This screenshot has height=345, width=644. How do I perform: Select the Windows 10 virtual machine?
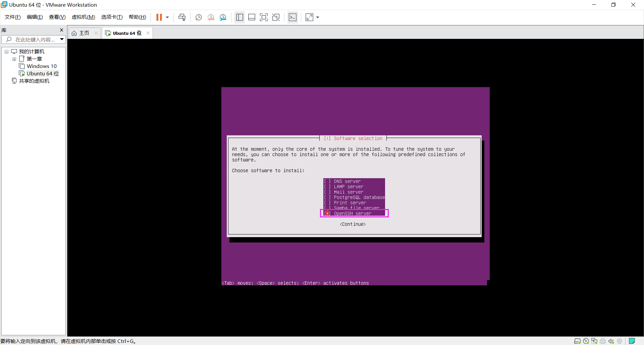(42, 66)
